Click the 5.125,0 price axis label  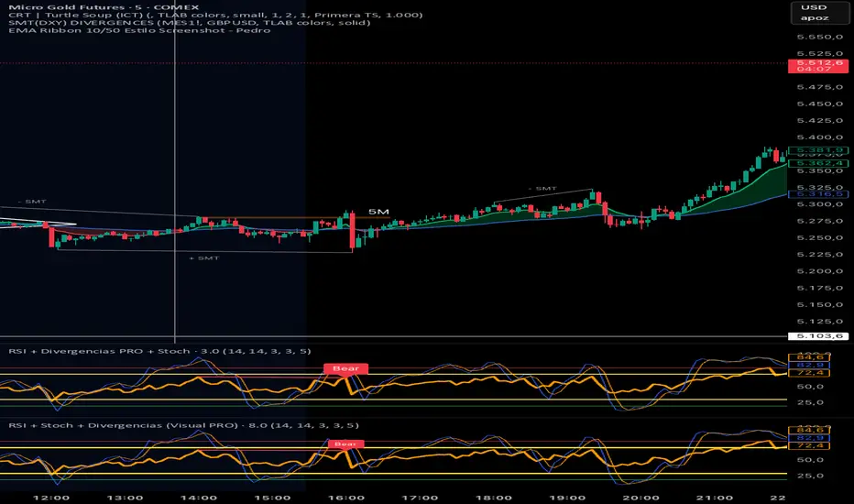pyautogui.click(x=819, y=322)
